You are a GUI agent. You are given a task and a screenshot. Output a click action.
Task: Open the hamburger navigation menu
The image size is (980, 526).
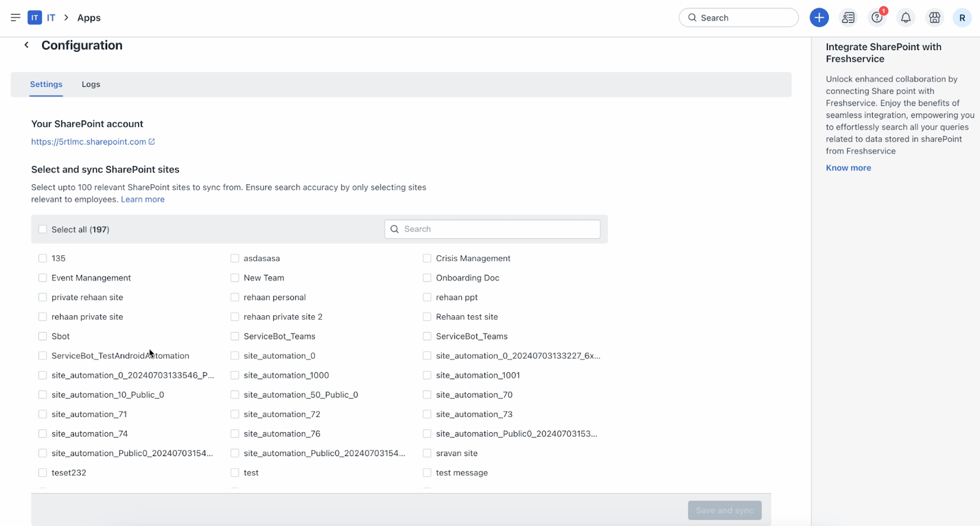(15, 18)
